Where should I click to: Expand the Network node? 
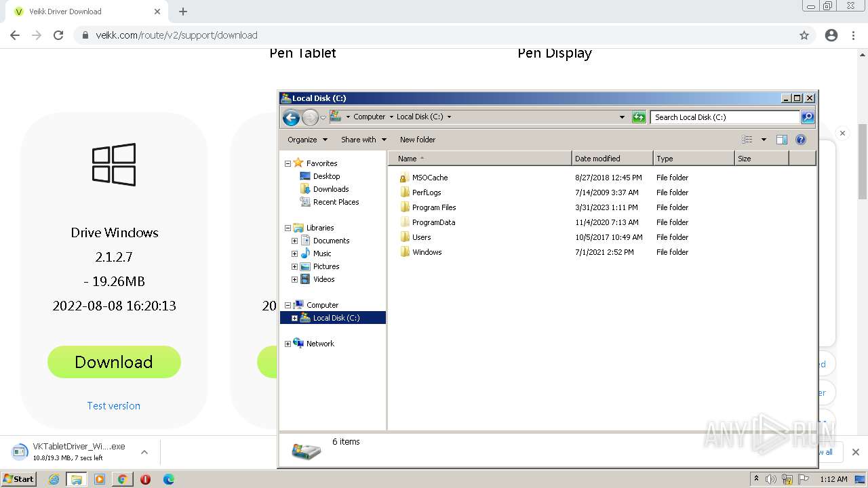[x=288, y=344]
